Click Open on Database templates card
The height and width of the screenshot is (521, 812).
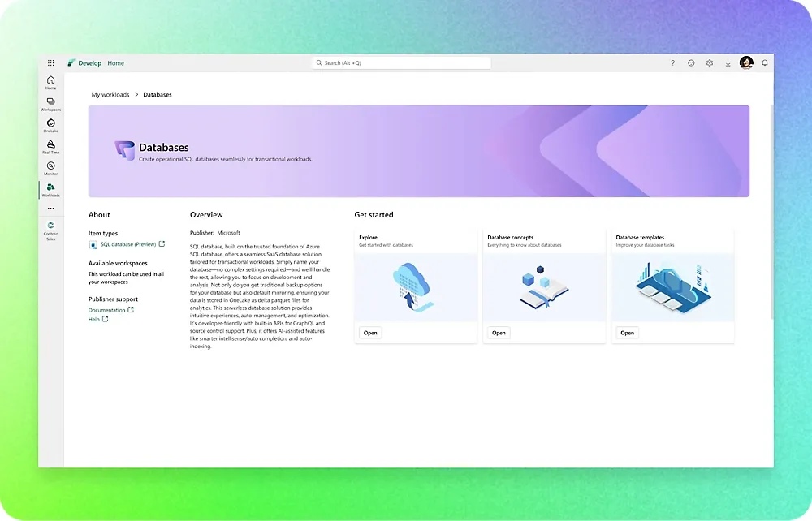tap(627, 333)
